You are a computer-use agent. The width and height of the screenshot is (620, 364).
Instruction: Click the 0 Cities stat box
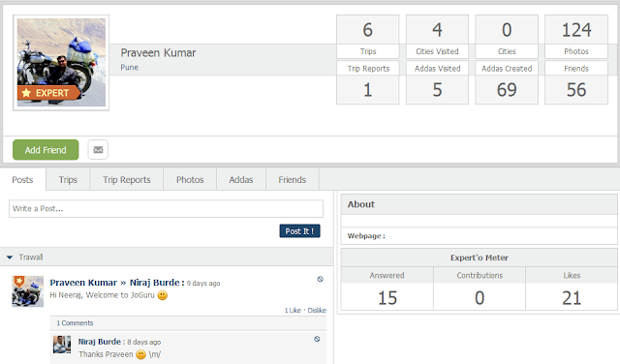pyautogui.click(x=507, y=37)
